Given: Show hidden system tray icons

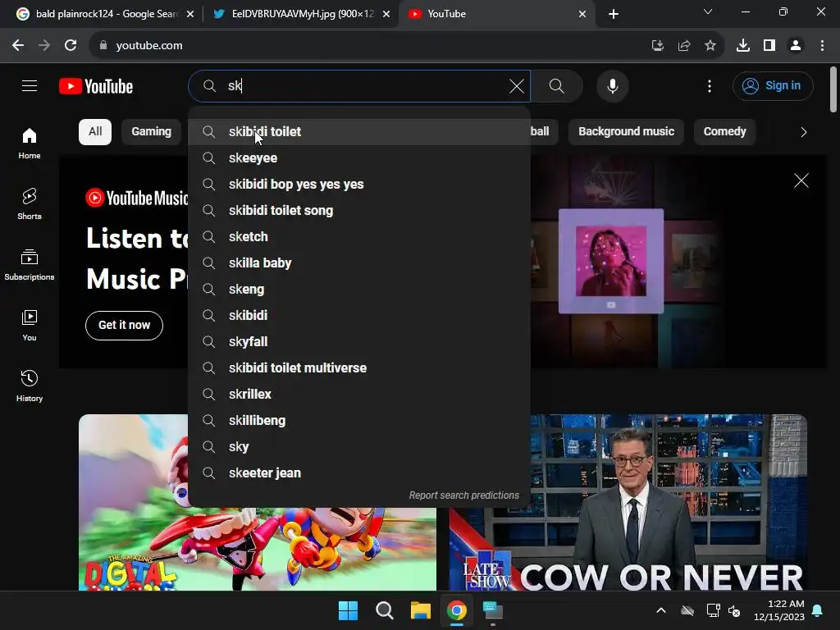Looking at the screenshot, I should [x=661, y=610].
